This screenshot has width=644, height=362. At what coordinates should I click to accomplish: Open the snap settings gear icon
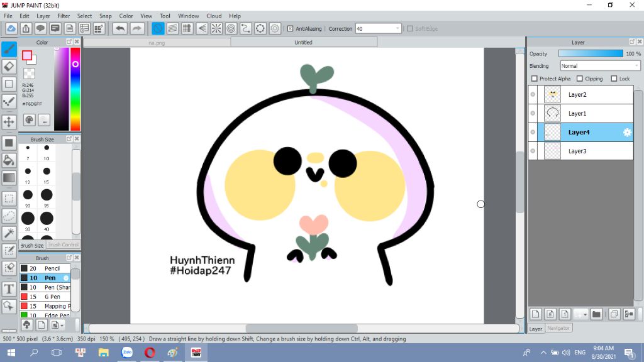pos(275,28)
